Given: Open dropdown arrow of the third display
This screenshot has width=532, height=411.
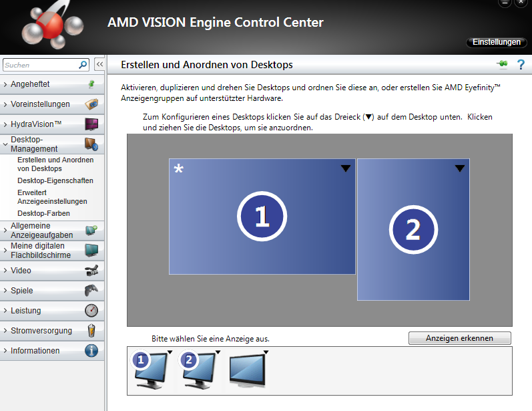Looking at the screenshot, I should click(266, 352).
